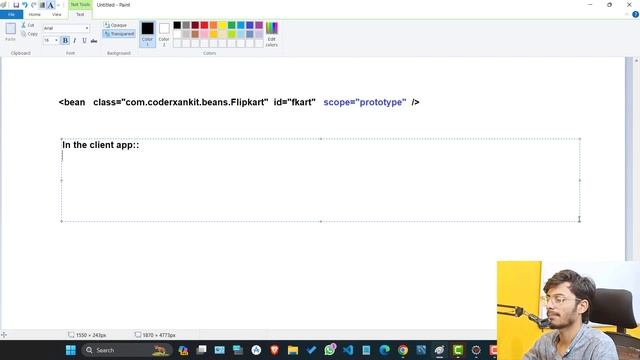Pick the turquoise blue swatch in top row

coord(241,25)
